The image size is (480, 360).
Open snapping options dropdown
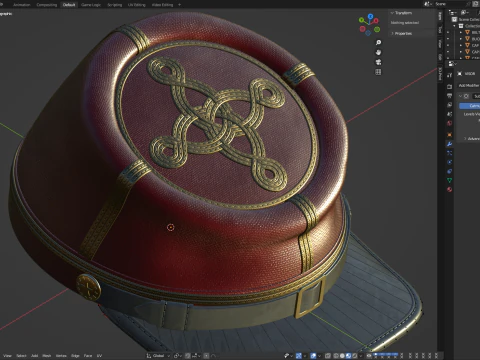coord(196,356)
